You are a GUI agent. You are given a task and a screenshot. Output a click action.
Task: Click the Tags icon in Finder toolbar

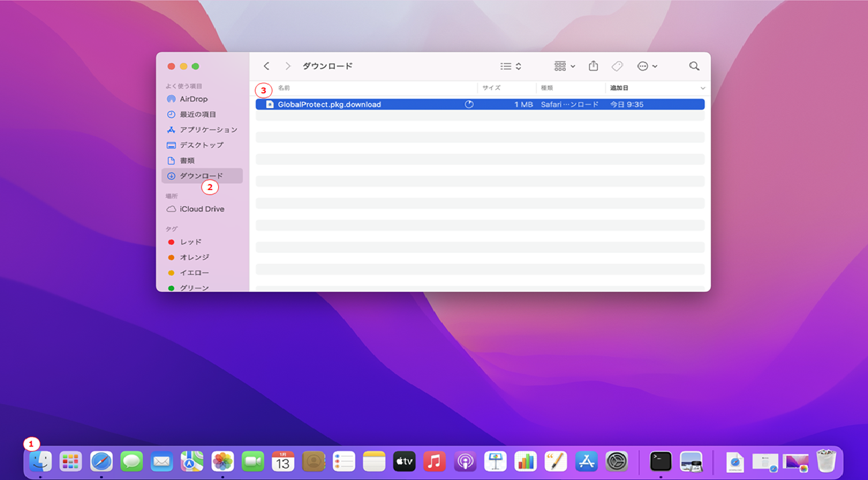tap(617, 66)
